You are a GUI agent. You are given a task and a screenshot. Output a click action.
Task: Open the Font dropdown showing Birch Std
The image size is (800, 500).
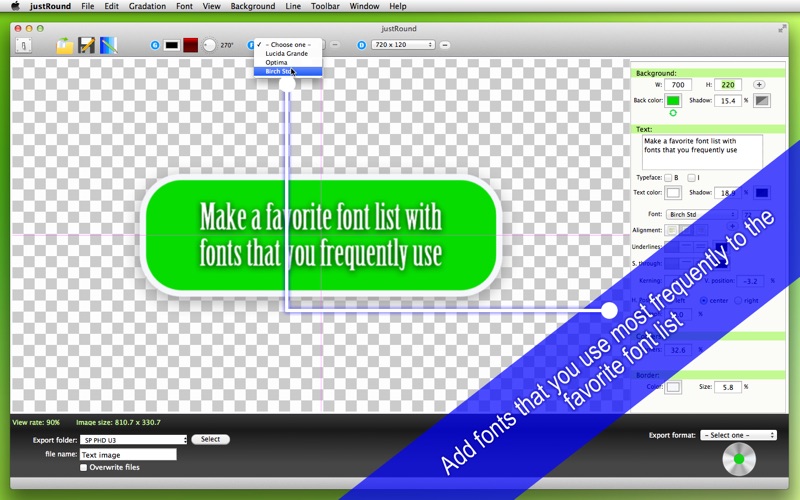coord(702,214)
